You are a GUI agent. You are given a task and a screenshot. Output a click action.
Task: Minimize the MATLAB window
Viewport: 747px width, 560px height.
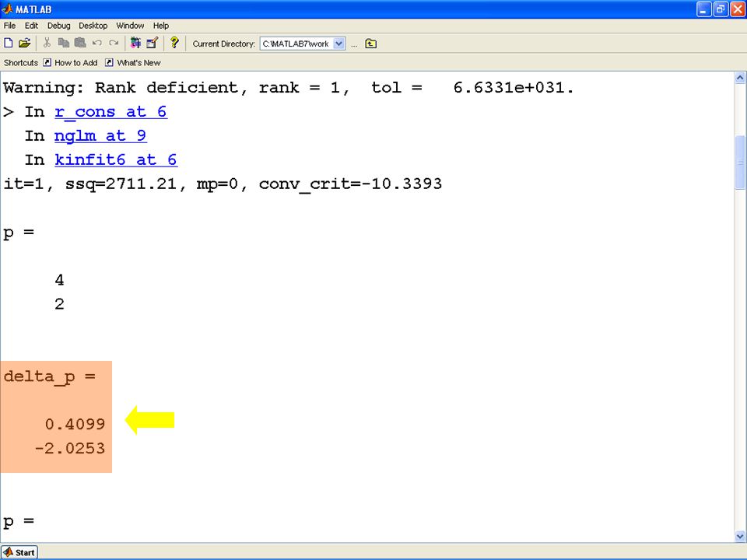(703, 9)
